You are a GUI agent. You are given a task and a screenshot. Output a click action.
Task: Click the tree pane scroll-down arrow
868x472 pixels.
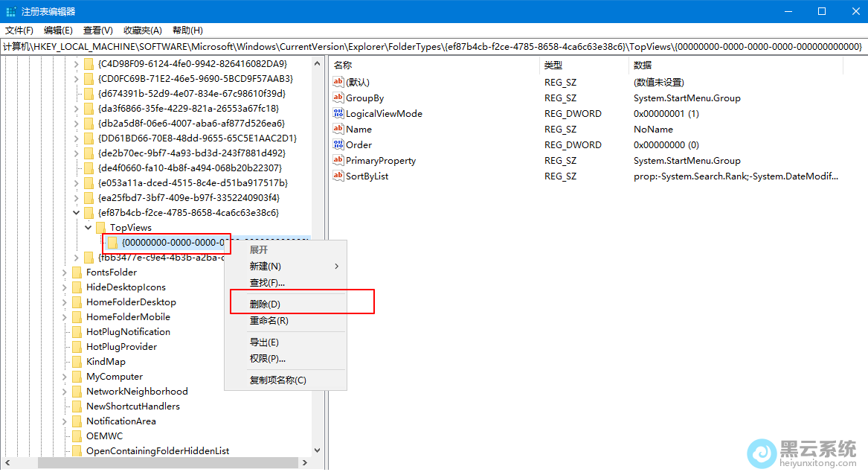click(x=318, y=451)
